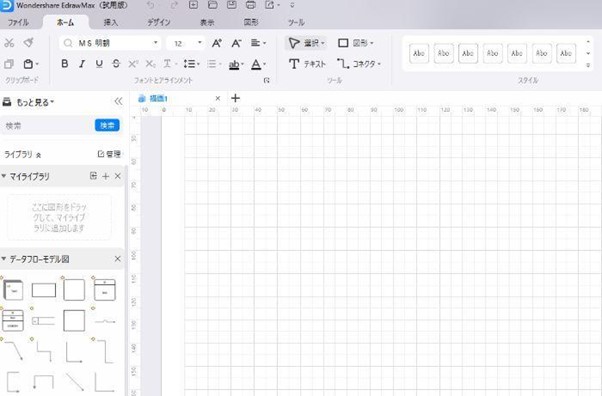The width and height of the screenshot is (602, 396).
Task: Switch to the ツール ribbon tab
Action: [296, 22]
